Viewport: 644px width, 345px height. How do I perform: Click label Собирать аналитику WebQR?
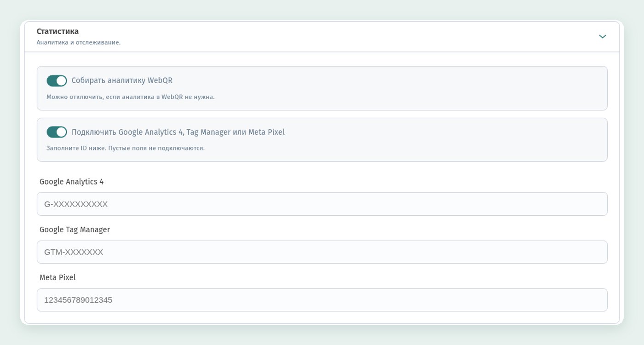(x=122, y=80)
